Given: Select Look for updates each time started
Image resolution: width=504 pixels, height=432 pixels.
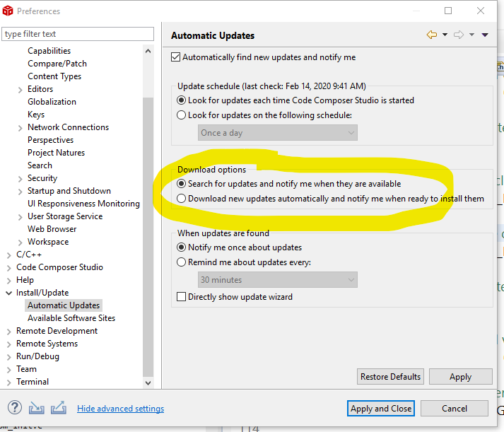Looking at the screenshot, I should [x=181, y=100].
